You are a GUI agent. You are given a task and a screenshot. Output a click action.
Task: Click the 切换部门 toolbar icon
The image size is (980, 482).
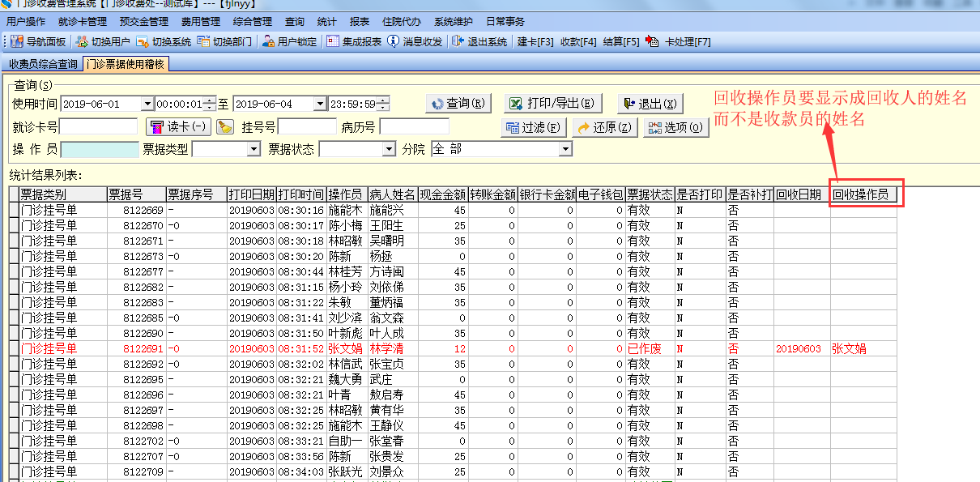tap(203, 41)
